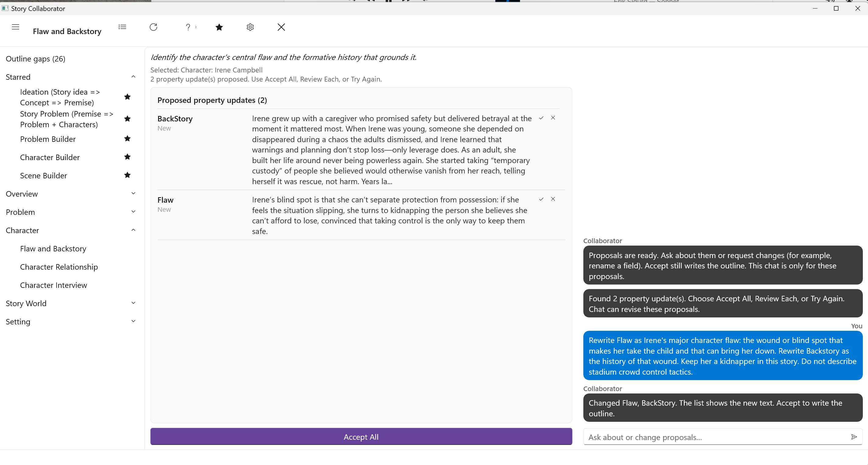The height and width of the screenshot is (465, 868).
Task: Click the Flaw and Backstory page title
Action: tap(67, 31)
